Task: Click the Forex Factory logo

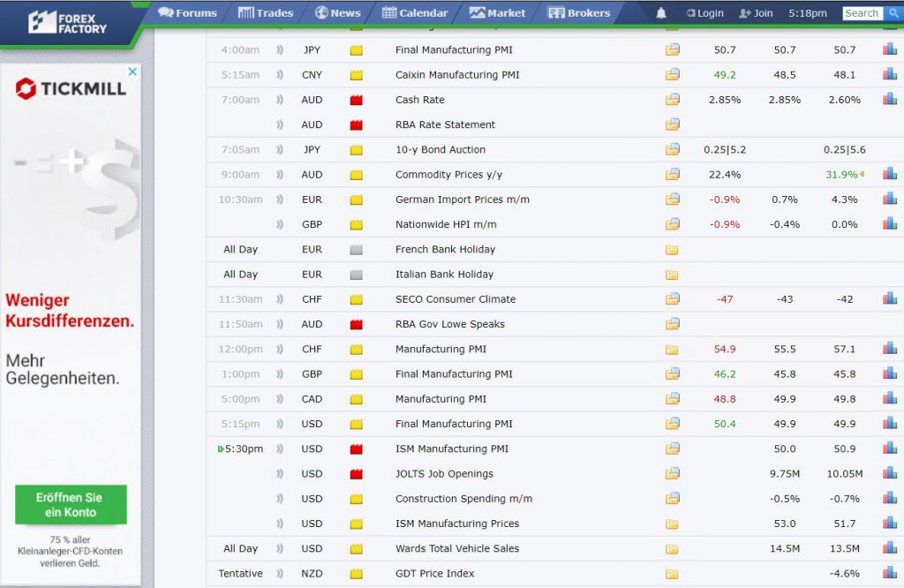Action: click(67, 22)
